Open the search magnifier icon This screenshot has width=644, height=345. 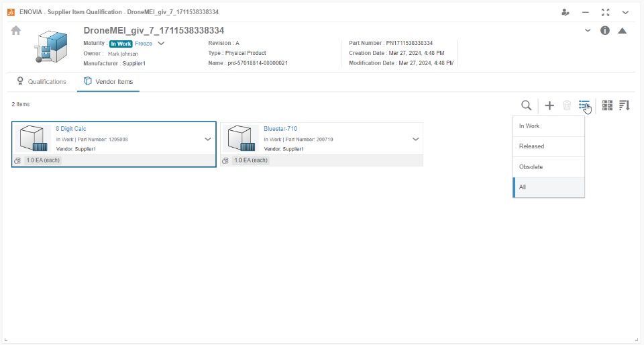pos(526,105)
